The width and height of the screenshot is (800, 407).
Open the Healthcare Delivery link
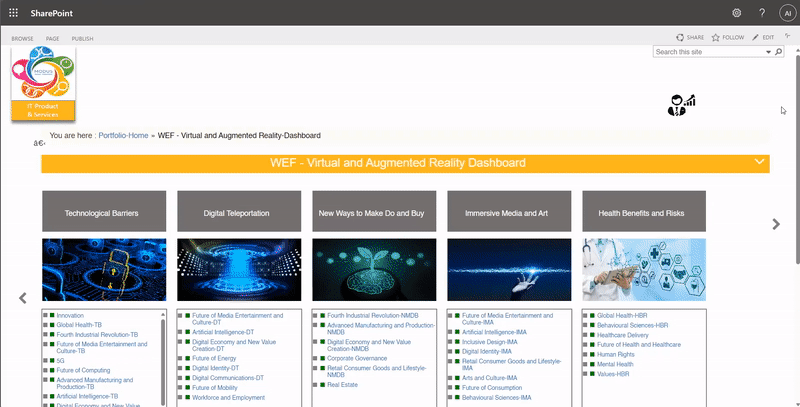click(x=623, y=335)
